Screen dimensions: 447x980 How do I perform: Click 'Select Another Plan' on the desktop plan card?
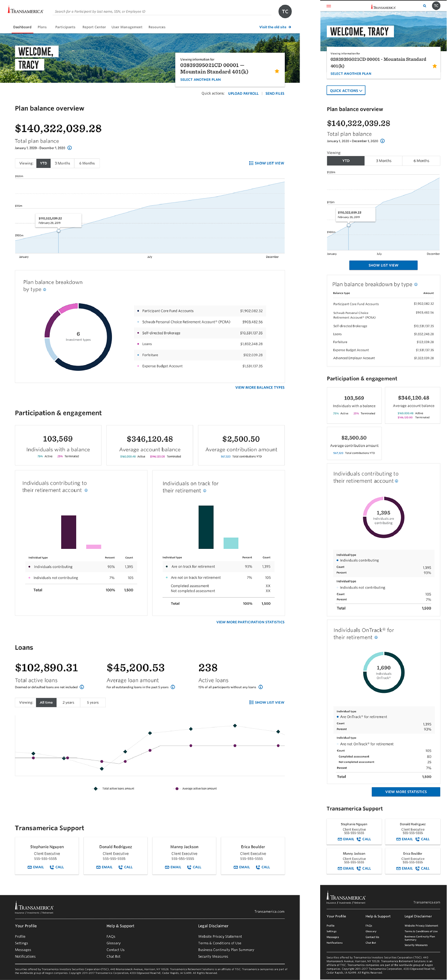(201, 79)
